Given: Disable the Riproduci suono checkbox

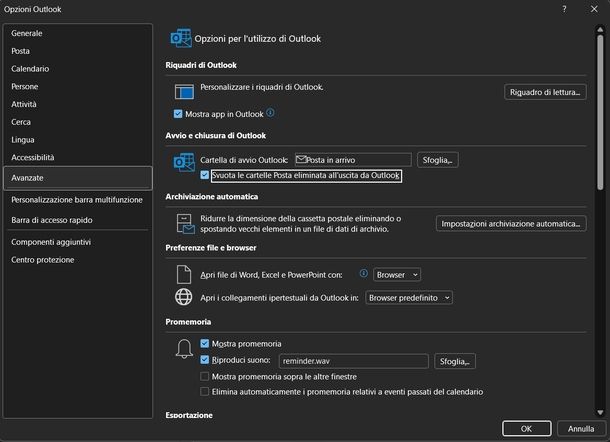Looking at the screenshot, I should [205, 360].
